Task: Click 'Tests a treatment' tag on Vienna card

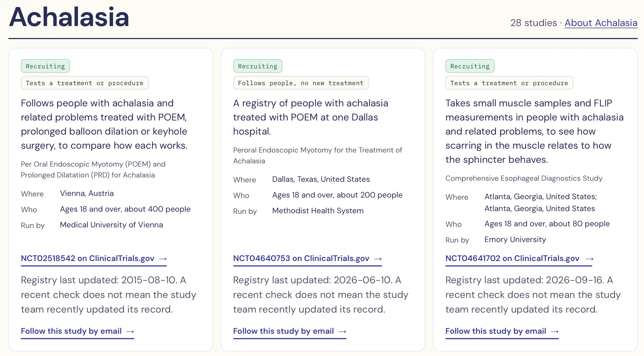Action: coord(85,83)
